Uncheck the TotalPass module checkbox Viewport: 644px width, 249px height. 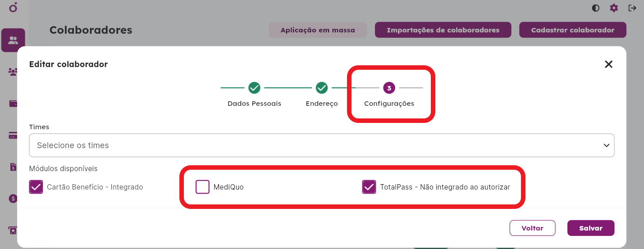[x=369, y=187]
